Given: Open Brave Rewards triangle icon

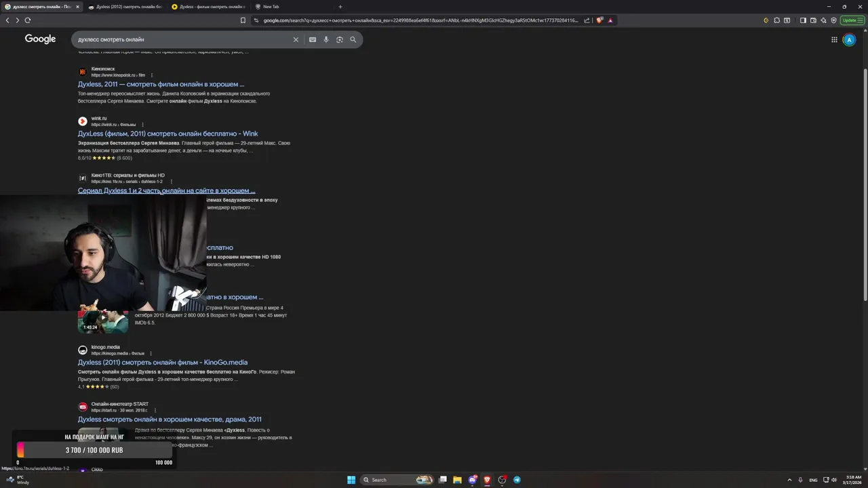Looking at the screenshot, I should tap(610, 20).
